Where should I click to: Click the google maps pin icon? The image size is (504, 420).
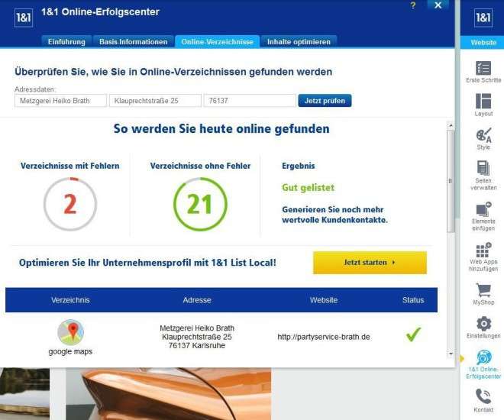[70, 332]
